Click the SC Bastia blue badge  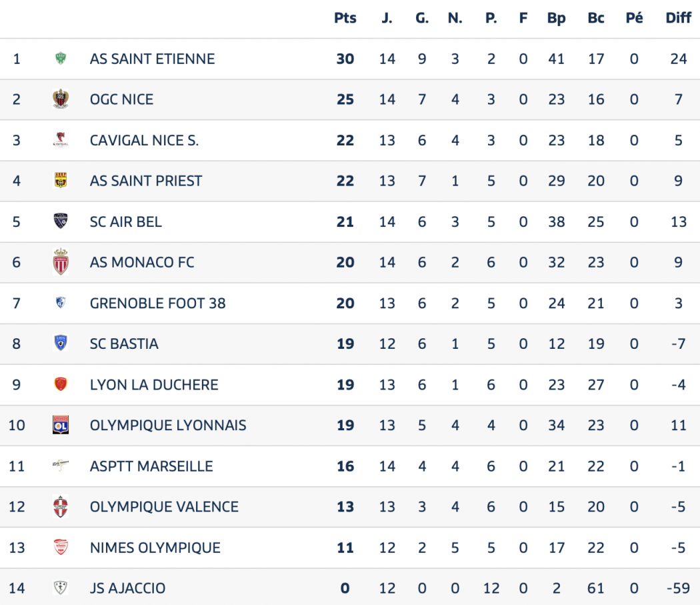[x=61, y=343]
